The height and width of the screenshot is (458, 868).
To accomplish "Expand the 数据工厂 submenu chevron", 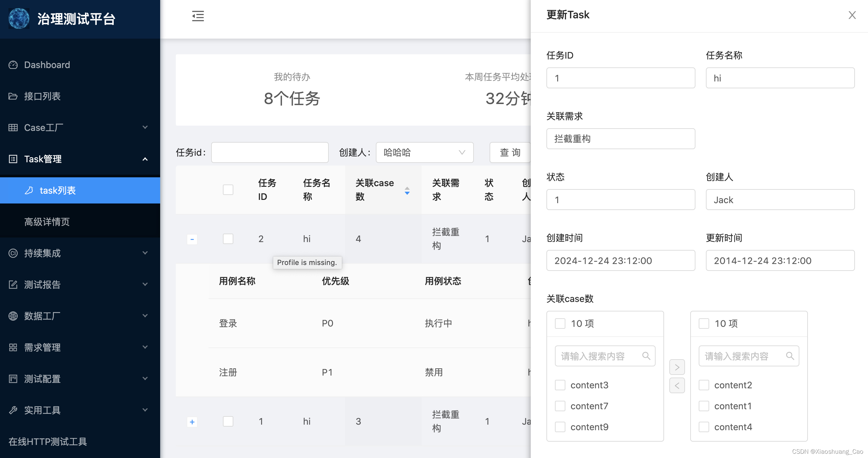I will click(145, 316).
